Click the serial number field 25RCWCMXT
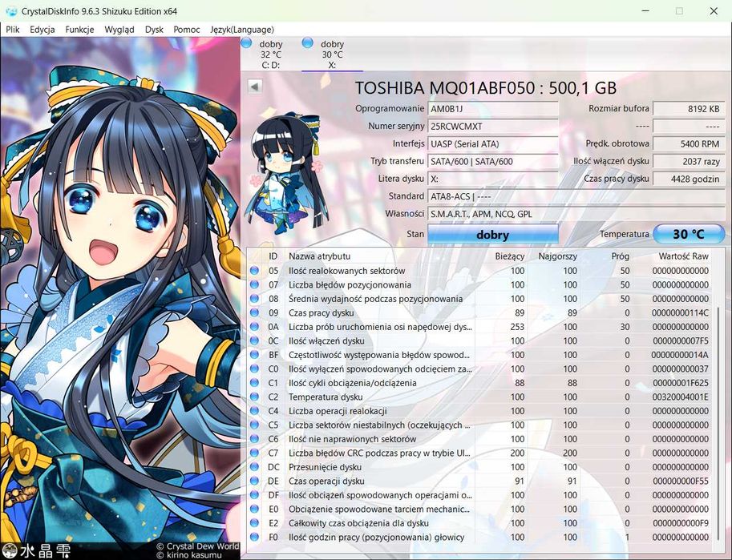 click(x=493, y=127)
